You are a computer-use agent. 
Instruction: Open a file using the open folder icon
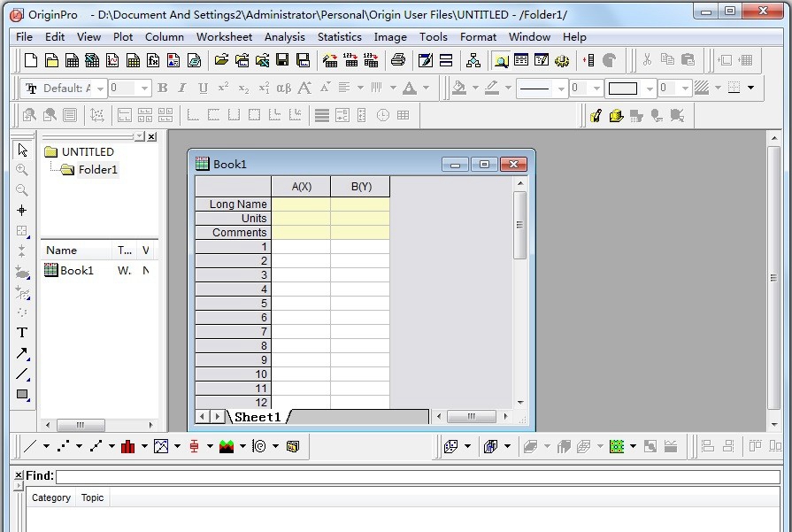[221, 60]
